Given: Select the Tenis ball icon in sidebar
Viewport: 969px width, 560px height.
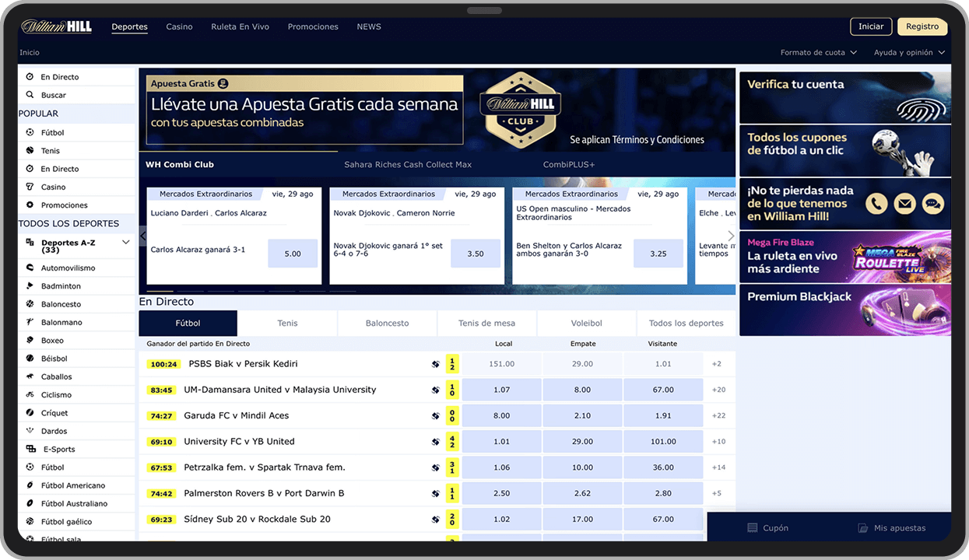Looking at the screenshot, I should point(30,150).
